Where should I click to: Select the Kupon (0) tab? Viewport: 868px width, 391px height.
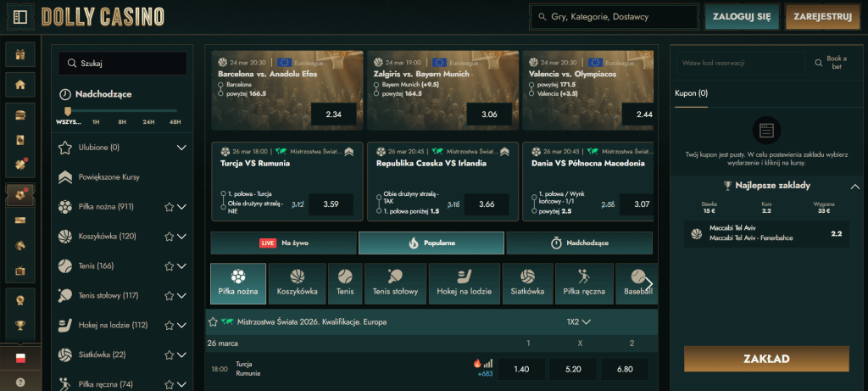(x=691, y=93)
